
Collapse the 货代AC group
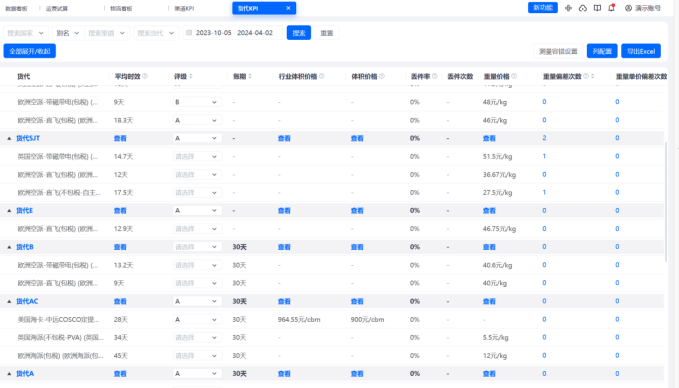9,301
